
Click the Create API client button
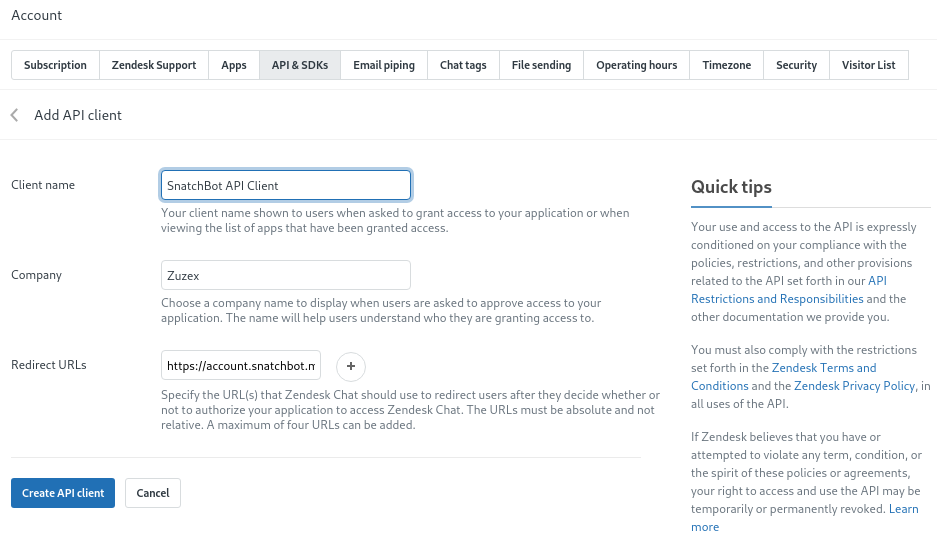pos(63,493)
